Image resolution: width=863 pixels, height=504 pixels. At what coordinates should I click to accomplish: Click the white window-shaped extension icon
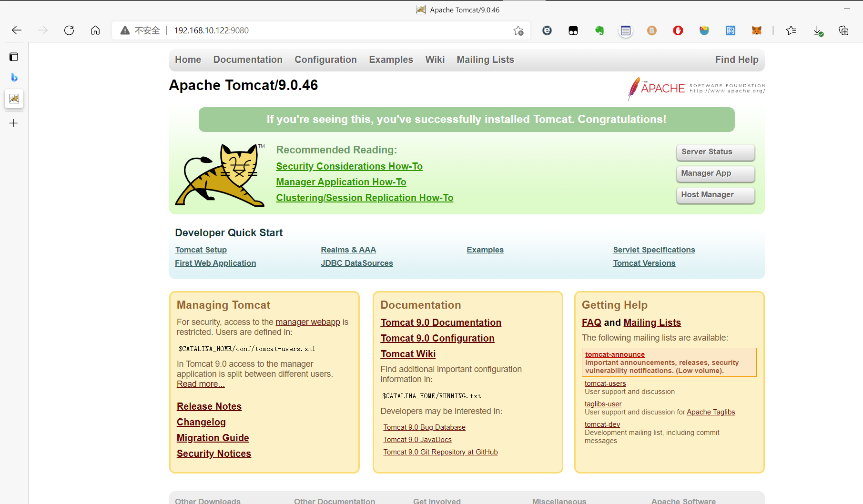626,30
